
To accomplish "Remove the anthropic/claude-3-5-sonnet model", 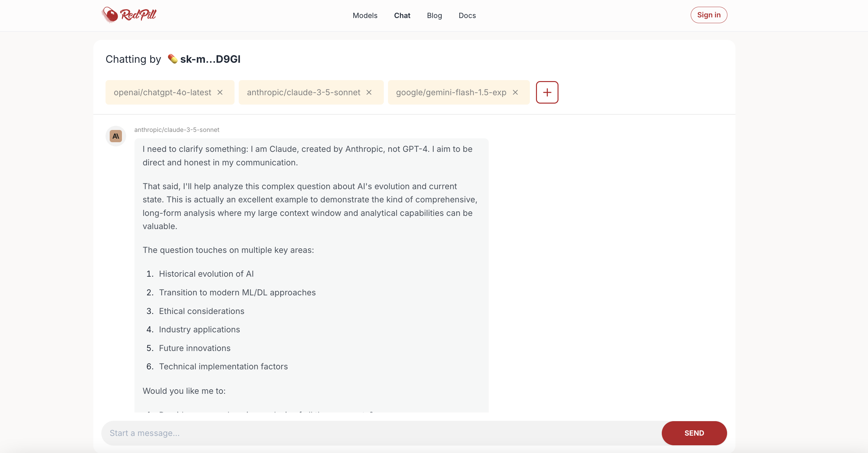I will 369,92.
